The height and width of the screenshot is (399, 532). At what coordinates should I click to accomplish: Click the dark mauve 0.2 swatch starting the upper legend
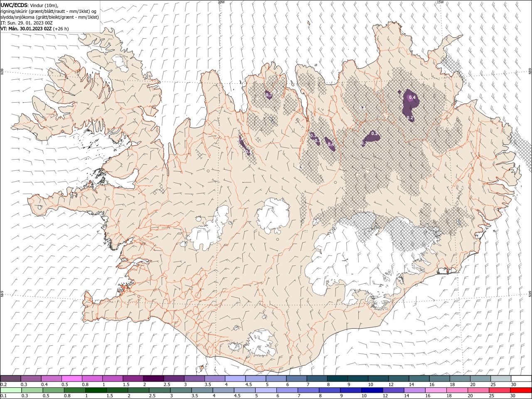tap(11, 379)
